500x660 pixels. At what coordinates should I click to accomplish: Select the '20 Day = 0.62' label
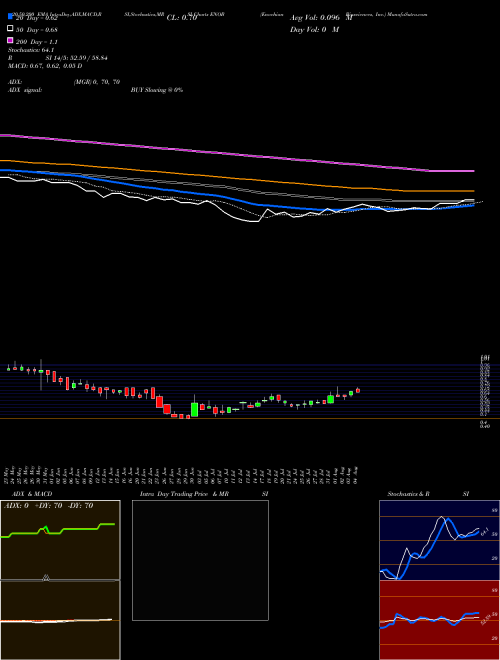tap(36, 18)
